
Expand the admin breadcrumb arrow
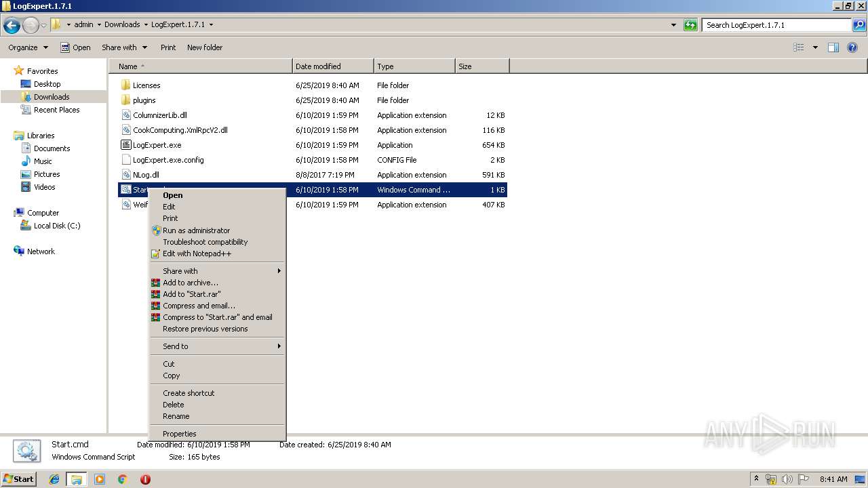[x=99, y=24]
